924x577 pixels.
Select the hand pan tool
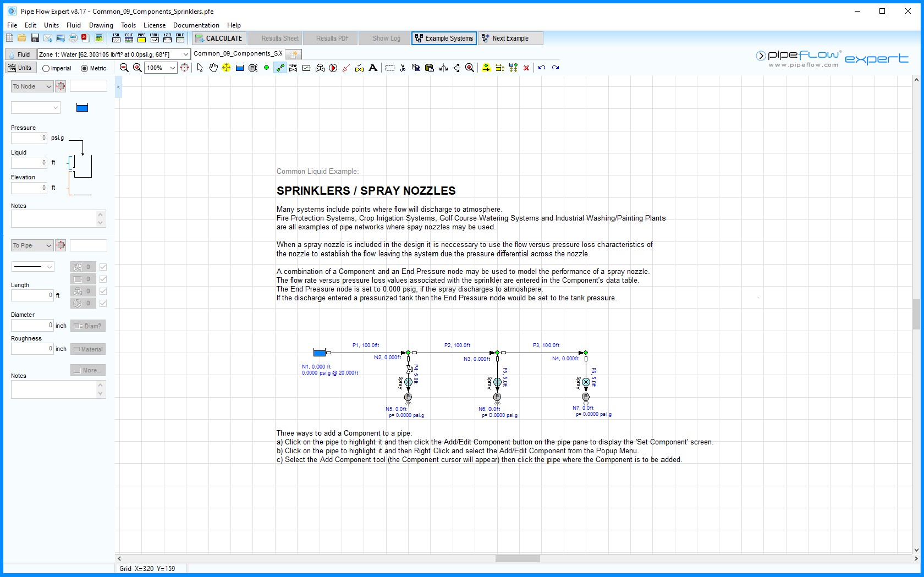pos(213,68)
